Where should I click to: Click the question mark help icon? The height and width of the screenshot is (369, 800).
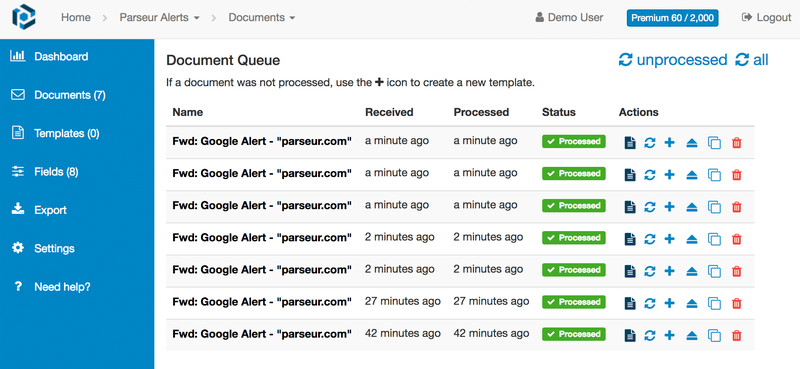pyautogui.click(x=18, y=286)
